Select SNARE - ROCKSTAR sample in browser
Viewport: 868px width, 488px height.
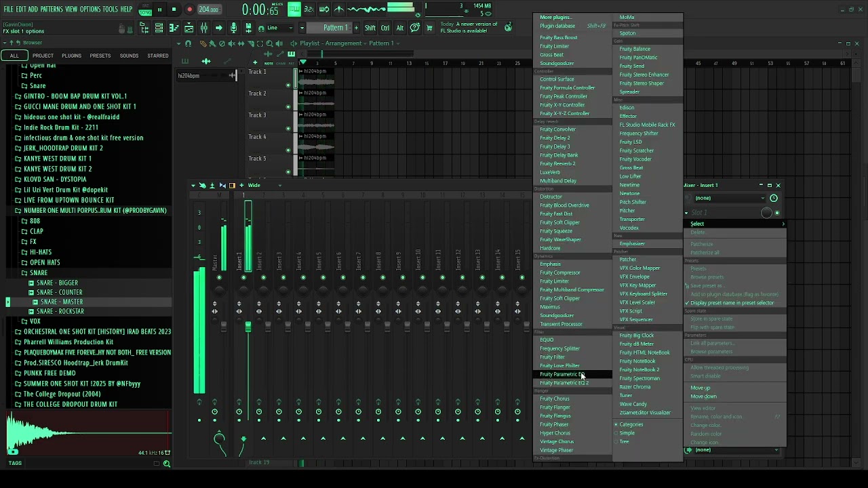(61, 312)
